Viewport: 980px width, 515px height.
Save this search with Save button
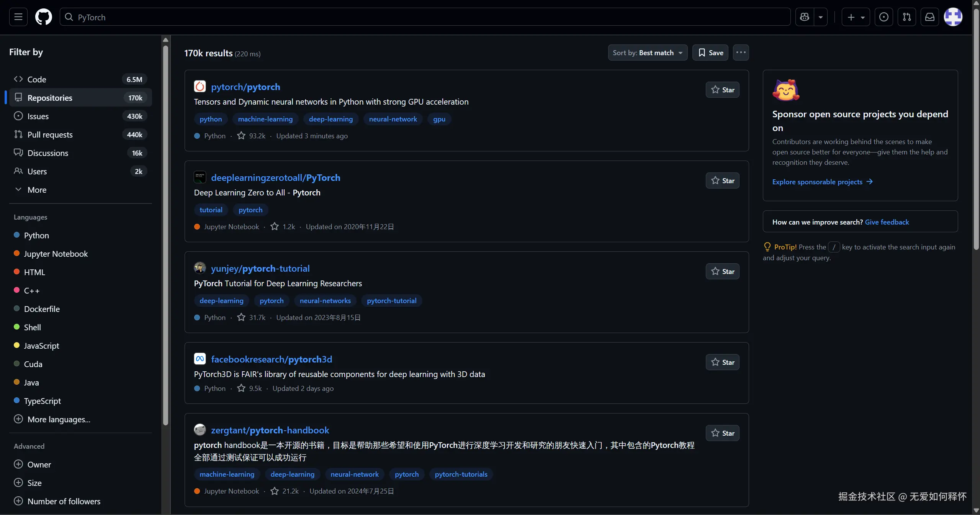(710, 52)
